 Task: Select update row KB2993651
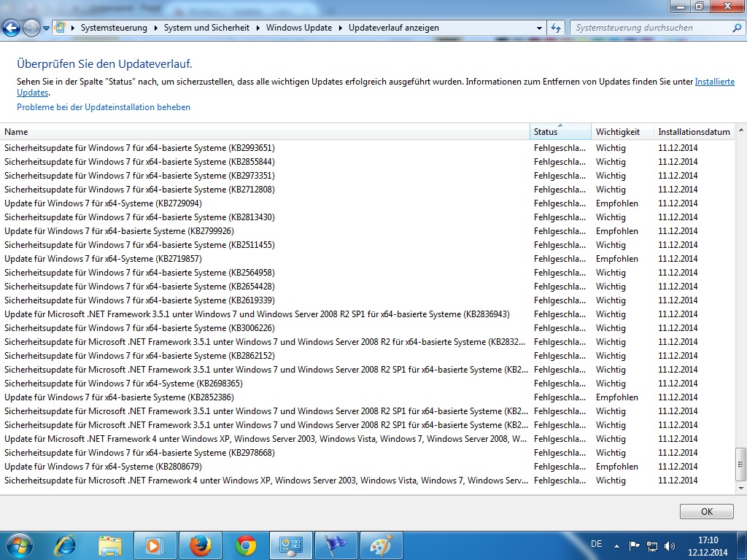click(x=368, y=148)
